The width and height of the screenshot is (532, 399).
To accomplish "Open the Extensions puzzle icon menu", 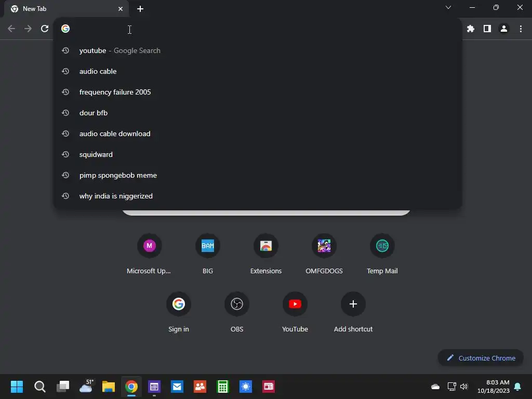I will click(x=471, y=29).
